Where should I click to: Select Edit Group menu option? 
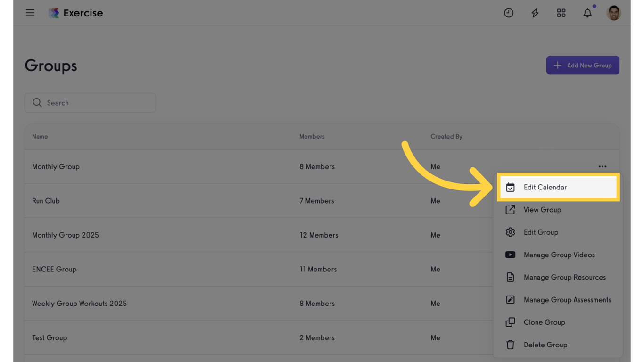tap(541, 232)
